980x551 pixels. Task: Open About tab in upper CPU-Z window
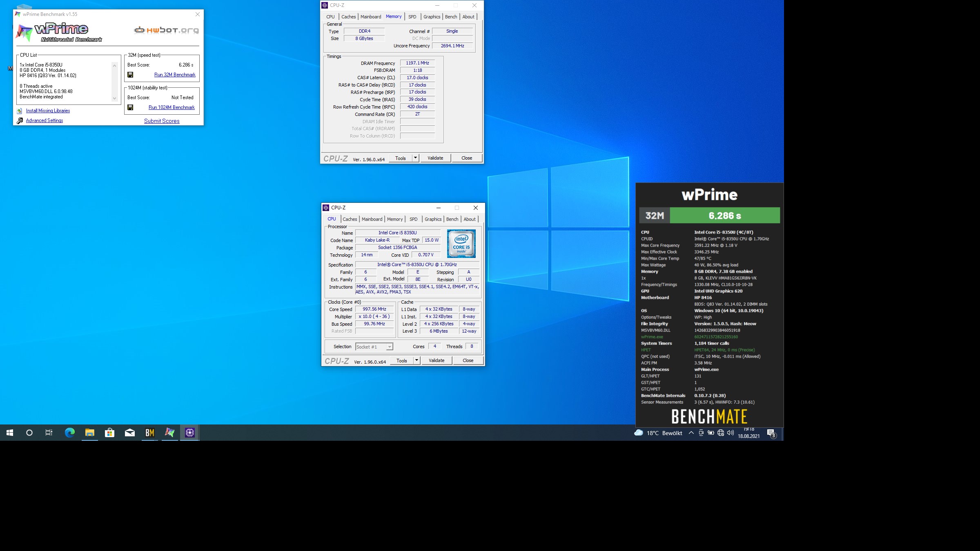point(468,17)
